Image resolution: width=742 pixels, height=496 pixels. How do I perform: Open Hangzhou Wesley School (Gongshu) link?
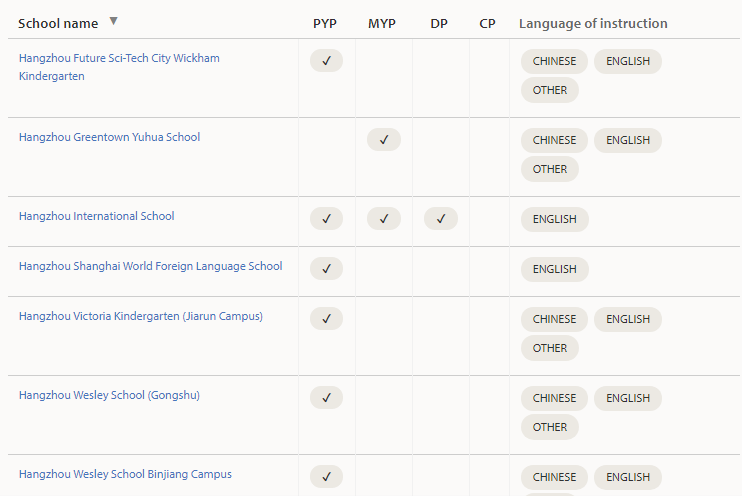tap(109, 395)
